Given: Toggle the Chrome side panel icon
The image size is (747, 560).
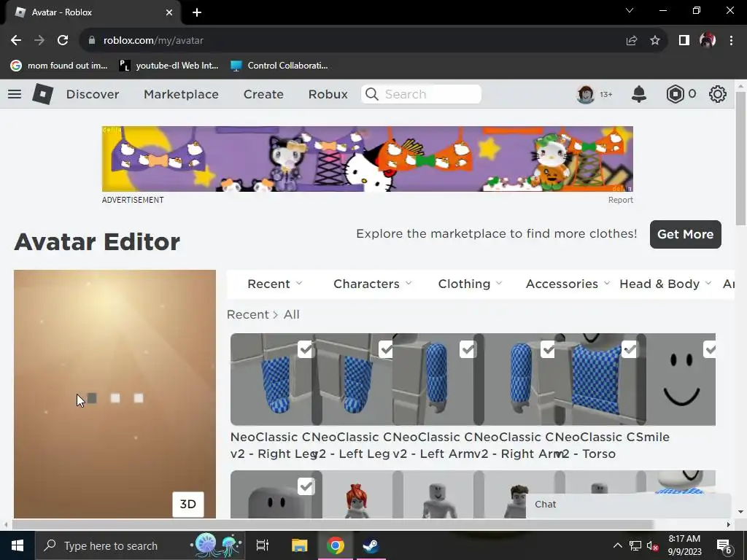Looking at the screenshot, I should pyautogui.click(x=684, y=41).
